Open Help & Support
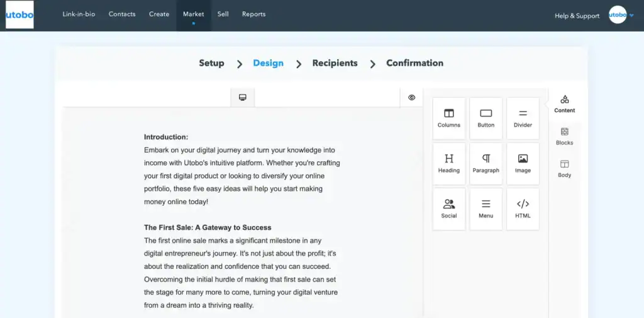Viewport: 644px width, 318px height. (577, 16)
